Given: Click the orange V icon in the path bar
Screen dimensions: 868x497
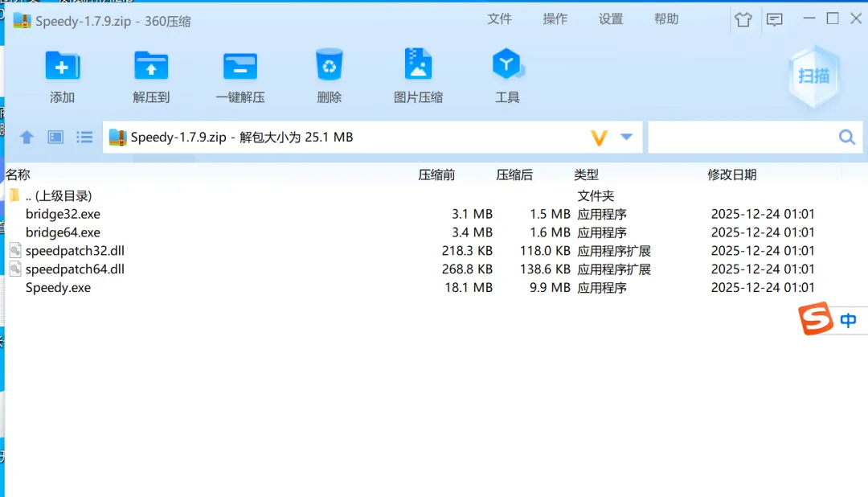Looking at the screenshot, I should (x=599, y=138).
